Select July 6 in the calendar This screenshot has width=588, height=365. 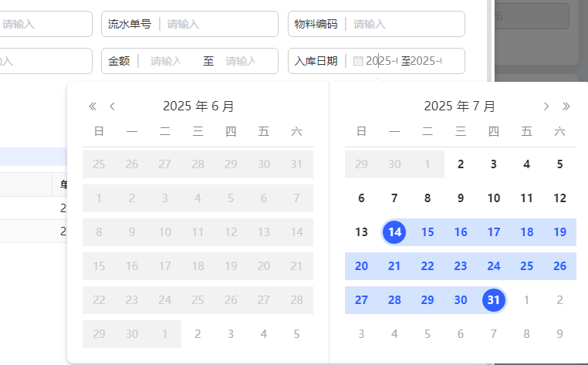[x=361, y=198]
